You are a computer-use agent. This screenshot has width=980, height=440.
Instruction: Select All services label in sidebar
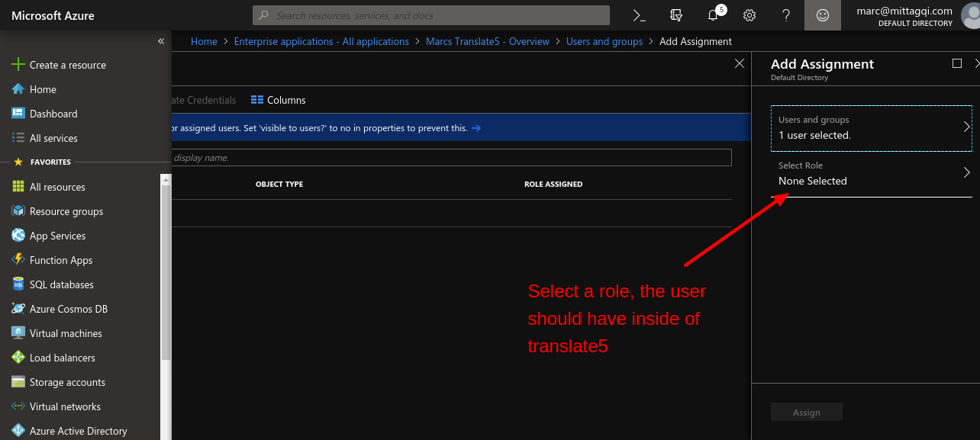tap(53, 138)
